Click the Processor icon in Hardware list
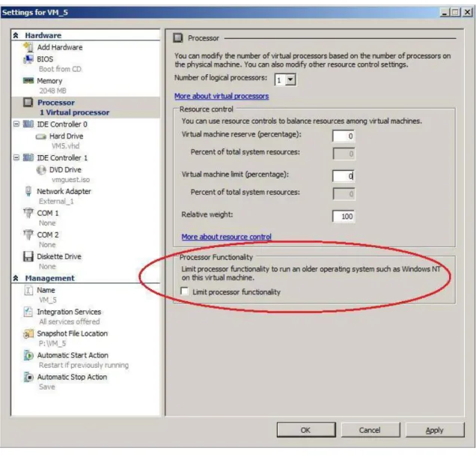 tap(28, 102)
